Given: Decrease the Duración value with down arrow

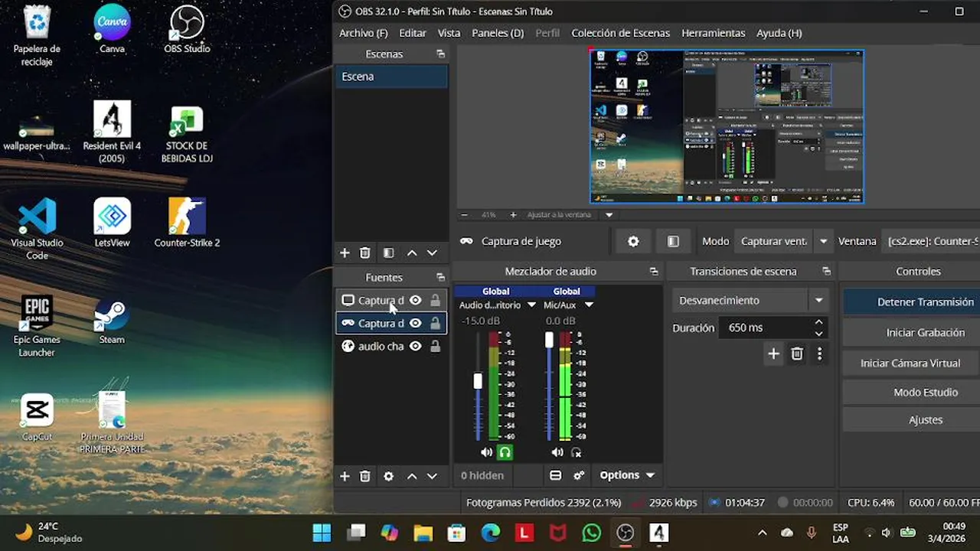Looking at the screenshot, I should pos(818,334).
